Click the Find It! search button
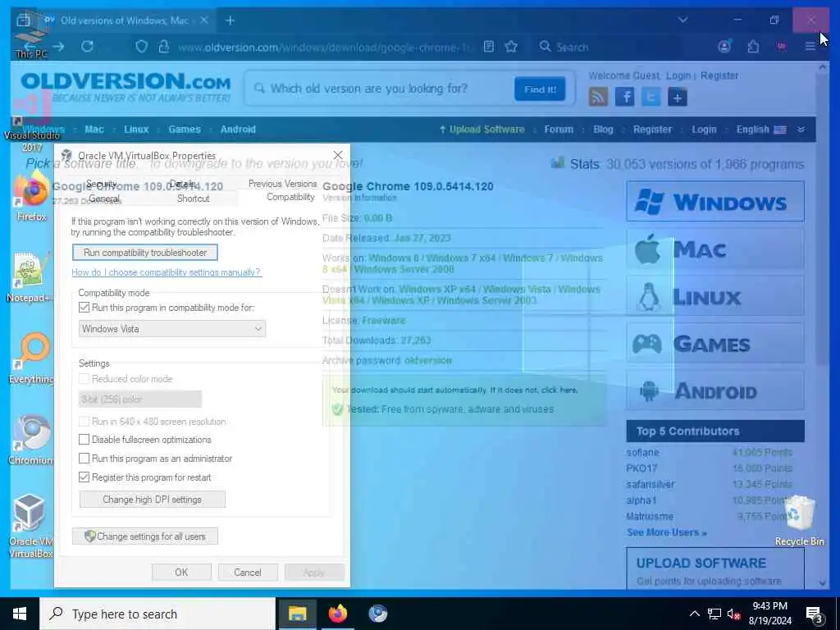 tap(540, 89)
